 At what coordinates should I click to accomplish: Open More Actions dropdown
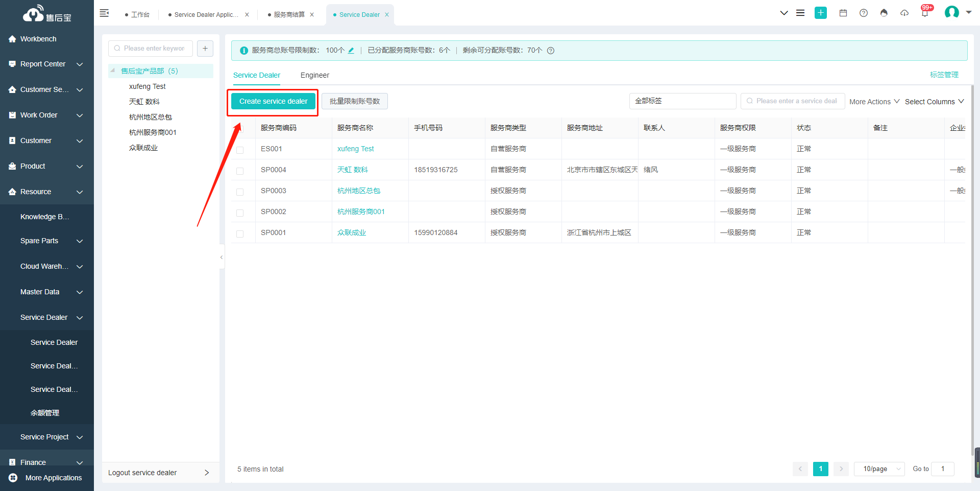pos(874,102)
